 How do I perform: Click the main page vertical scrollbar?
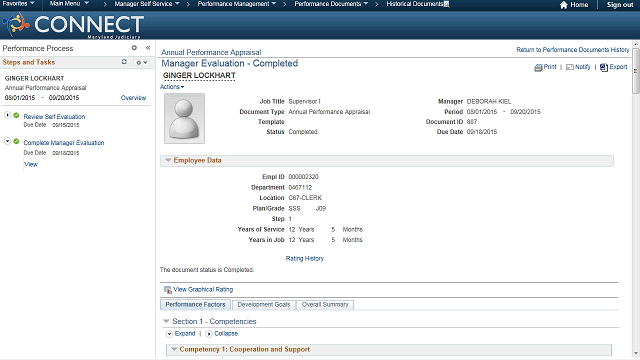click(636, 71)
